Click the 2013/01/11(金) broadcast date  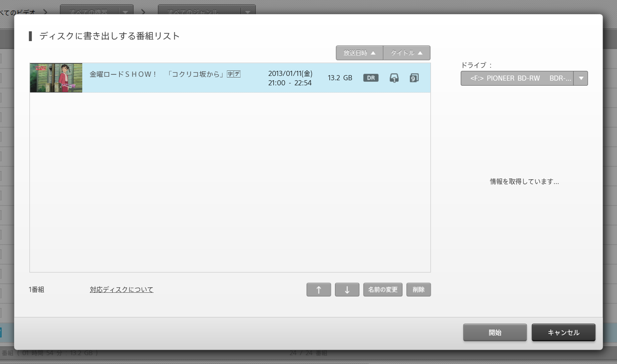(290, 74)
